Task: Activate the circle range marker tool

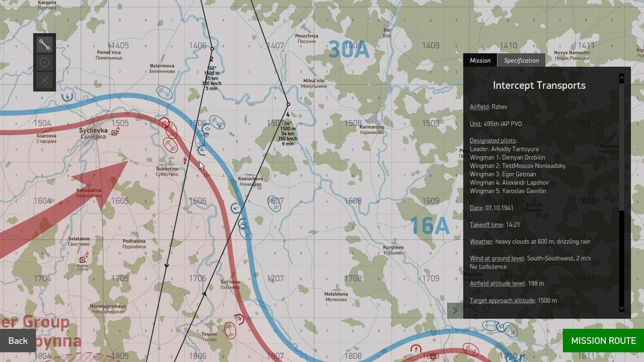Action: [x=45, y=62]
